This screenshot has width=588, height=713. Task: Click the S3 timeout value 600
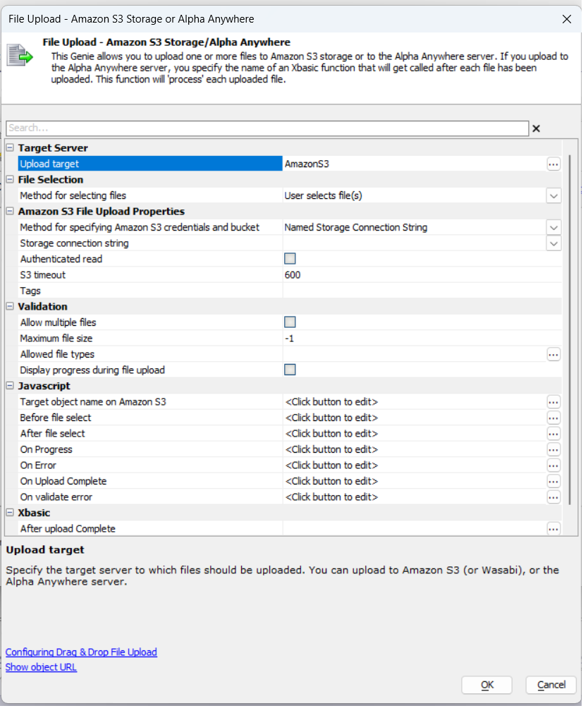293,275
